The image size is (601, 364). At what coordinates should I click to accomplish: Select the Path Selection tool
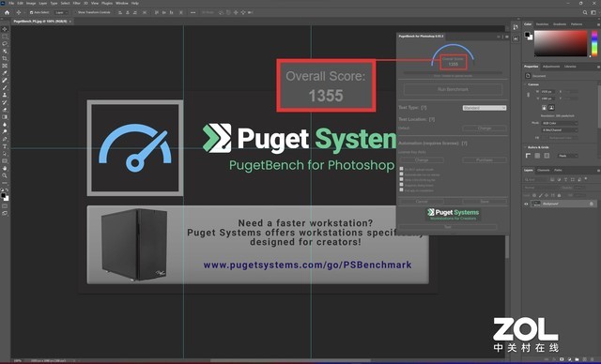[x=5, y=154]
